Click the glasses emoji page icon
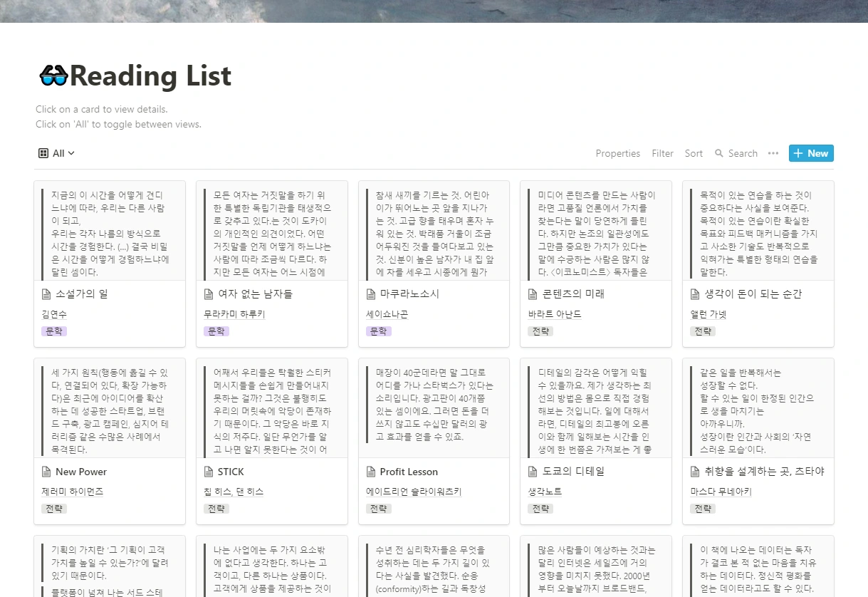Image resolution: width=868 pixels, height=597 pixels. 53,76
